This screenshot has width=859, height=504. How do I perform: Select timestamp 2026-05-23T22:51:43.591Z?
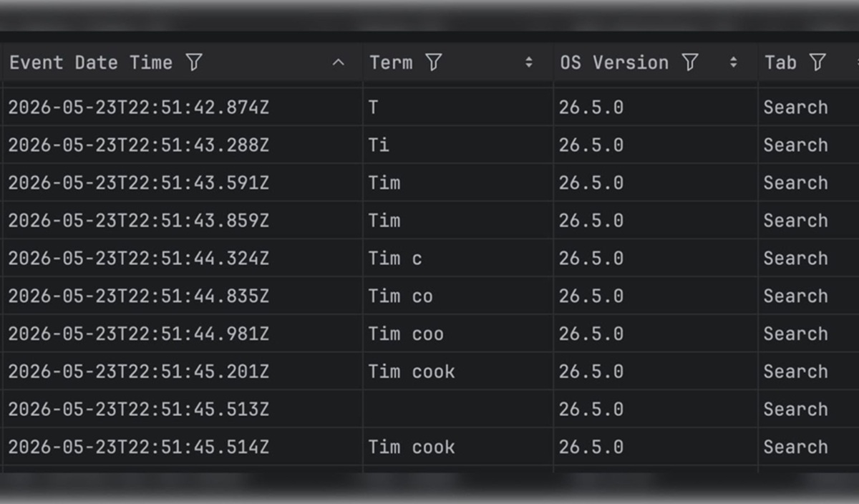click(x=138, y=183)
